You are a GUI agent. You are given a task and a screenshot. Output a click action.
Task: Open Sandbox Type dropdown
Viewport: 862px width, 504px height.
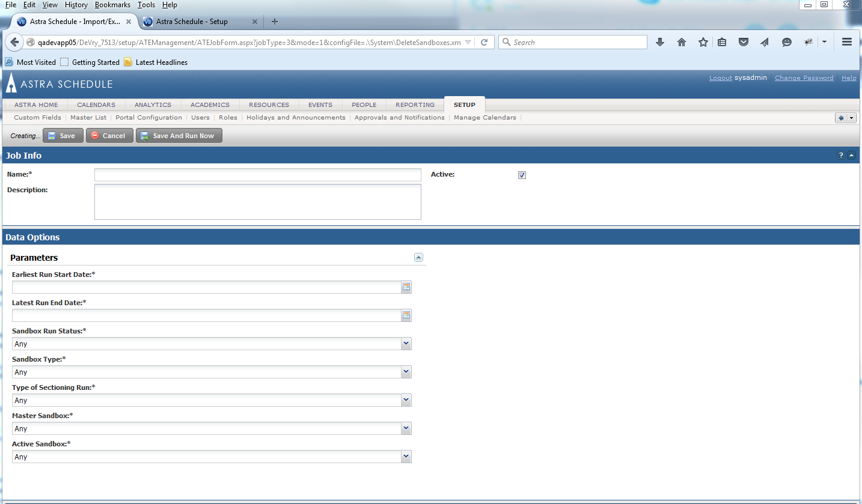(406, 372)
